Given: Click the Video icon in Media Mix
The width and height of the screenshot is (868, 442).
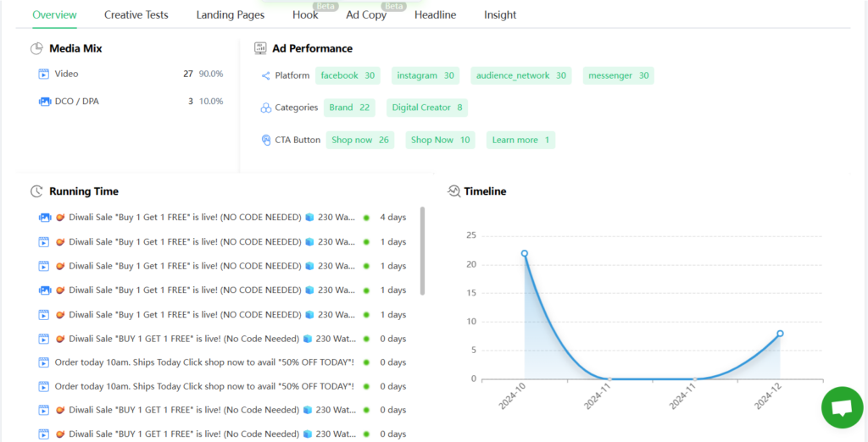Looking at the screenshot, I should tap(44, 75).
